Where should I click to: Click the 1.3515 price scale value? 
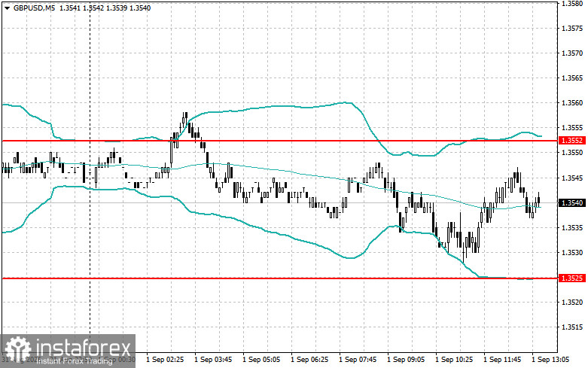coord(572,327)
